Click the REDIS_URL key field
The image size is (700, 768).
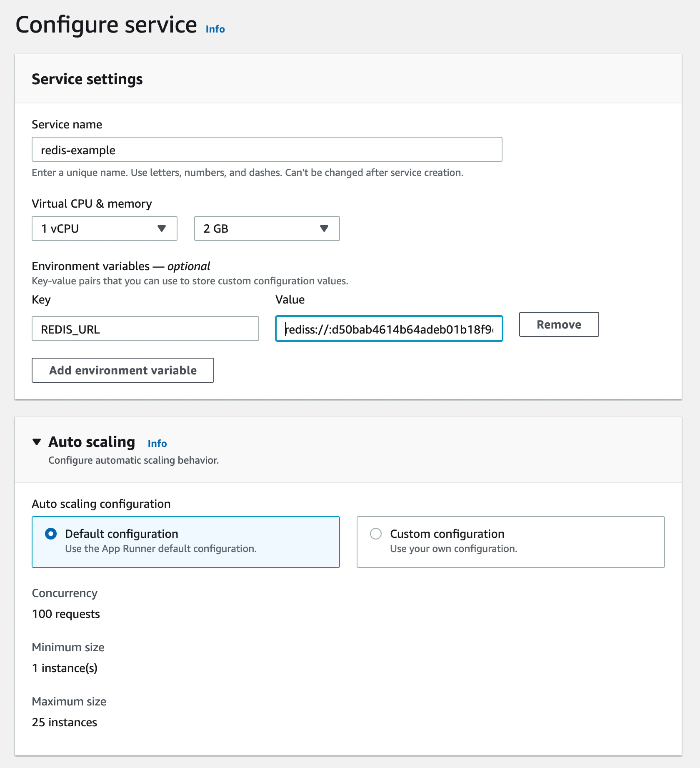click(145, 329)
